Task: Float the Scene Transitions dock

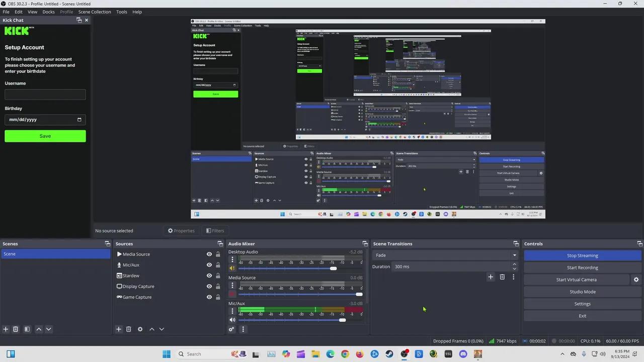Action: [x=516, y=244]
